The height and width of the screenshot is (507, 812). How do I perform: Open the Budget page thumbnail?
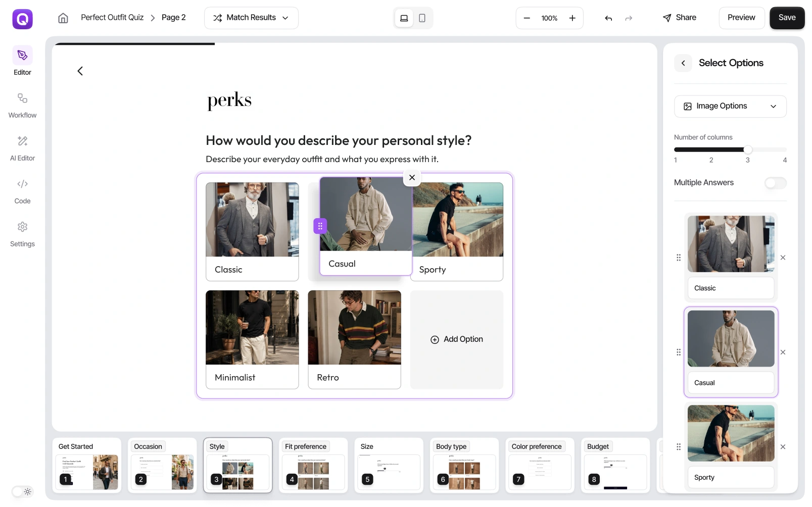click(x=615, y=465)
